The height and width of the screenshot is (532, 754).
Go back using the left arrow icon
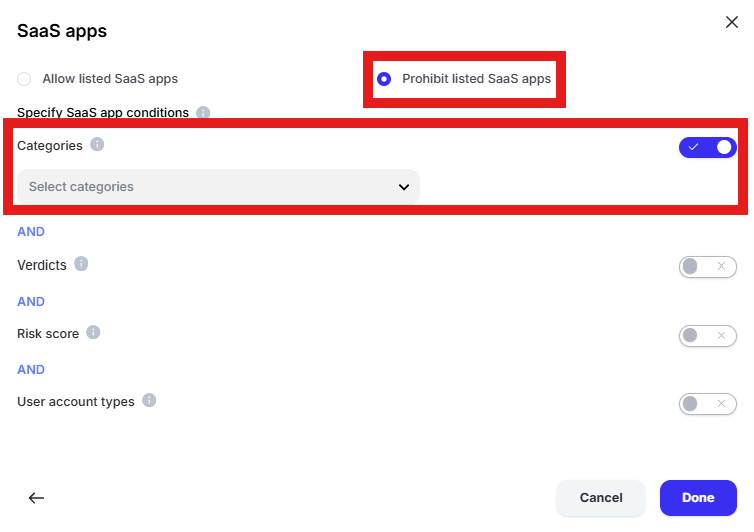click(x=36, y=498)
